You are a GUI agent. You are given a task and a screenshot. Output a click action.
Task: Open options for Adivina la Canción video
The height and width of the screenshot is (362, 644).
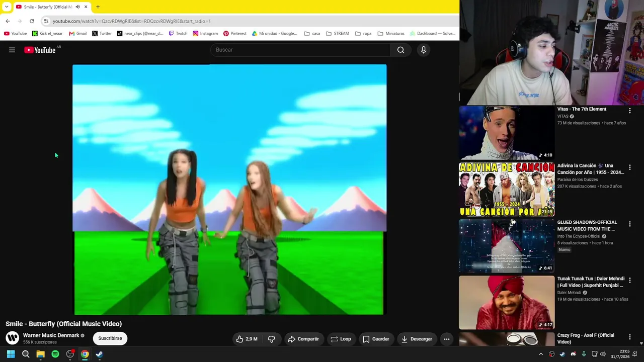[x=629, y=167]
